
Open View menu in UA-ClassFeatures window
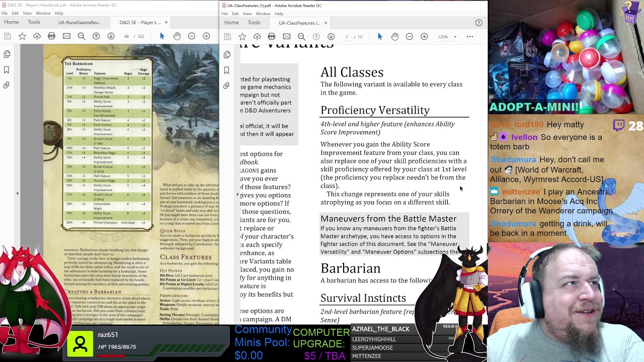click(x=247, y=14)
